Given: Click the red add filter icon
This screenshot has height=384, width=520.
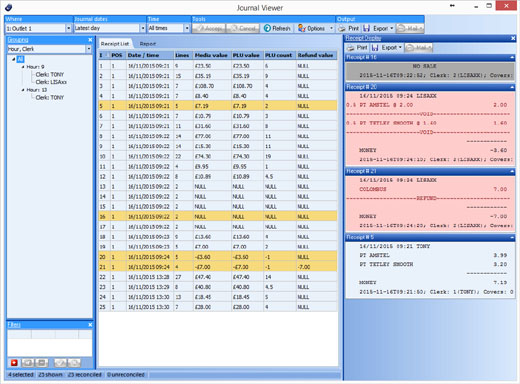Looking at the screenshot, I should tap(14, 363).
